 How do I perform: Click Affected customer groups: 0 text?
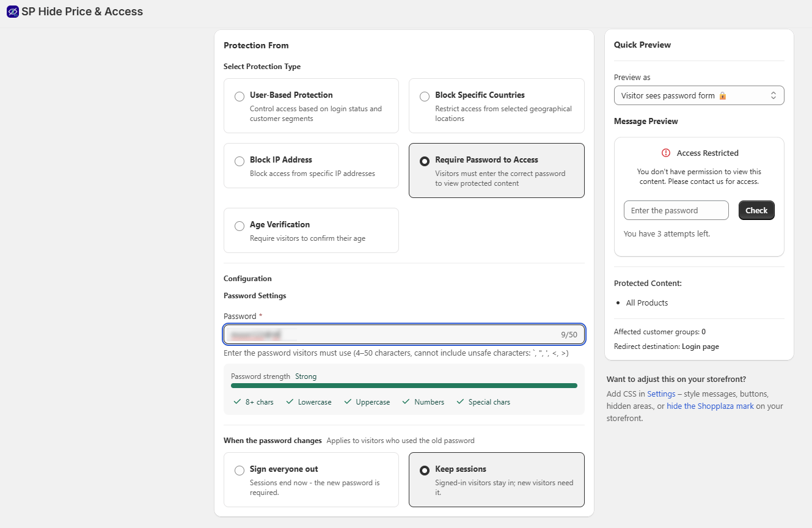tap(660, 332)
